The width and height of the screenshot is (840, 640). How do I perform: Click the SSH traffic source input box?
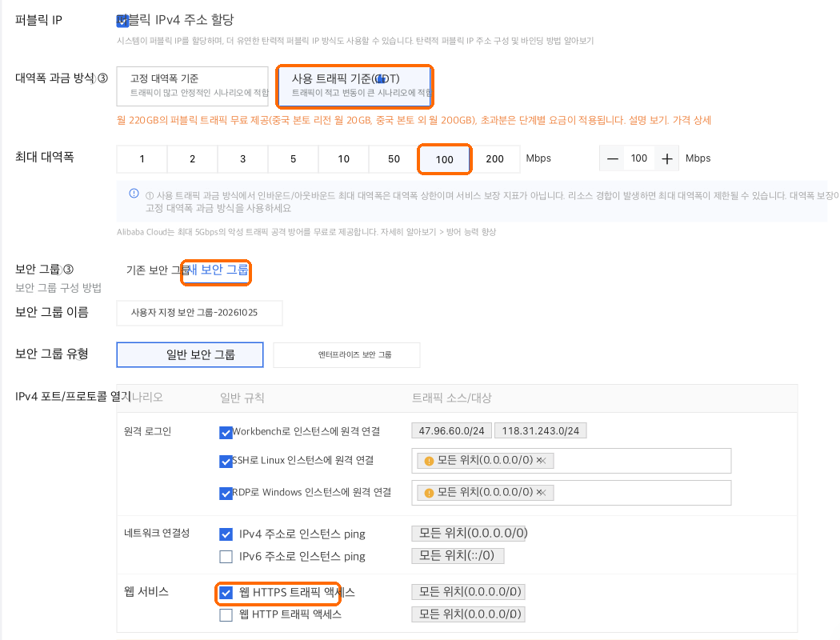tap(572, 461)
